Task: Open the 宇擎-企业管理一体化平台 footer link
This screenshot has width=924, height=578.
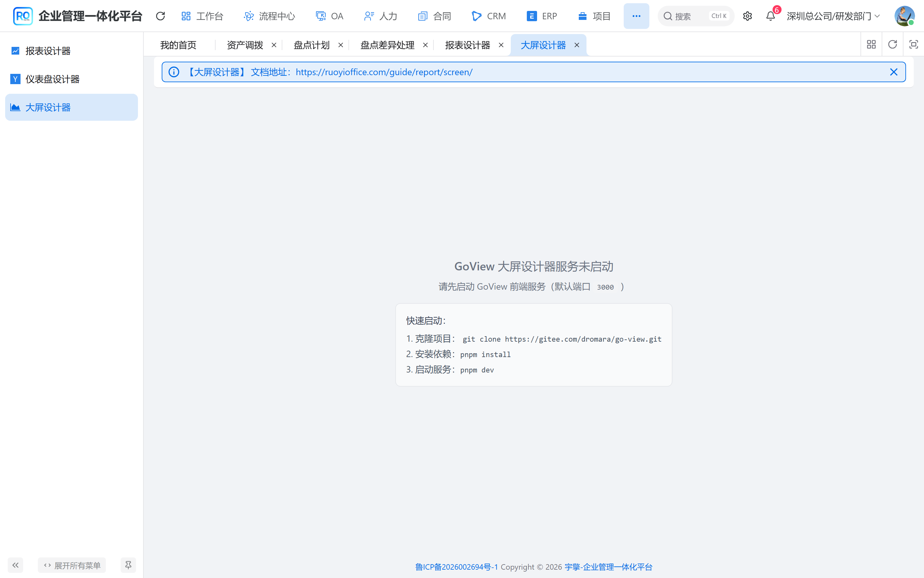Action: pos(608,566)
